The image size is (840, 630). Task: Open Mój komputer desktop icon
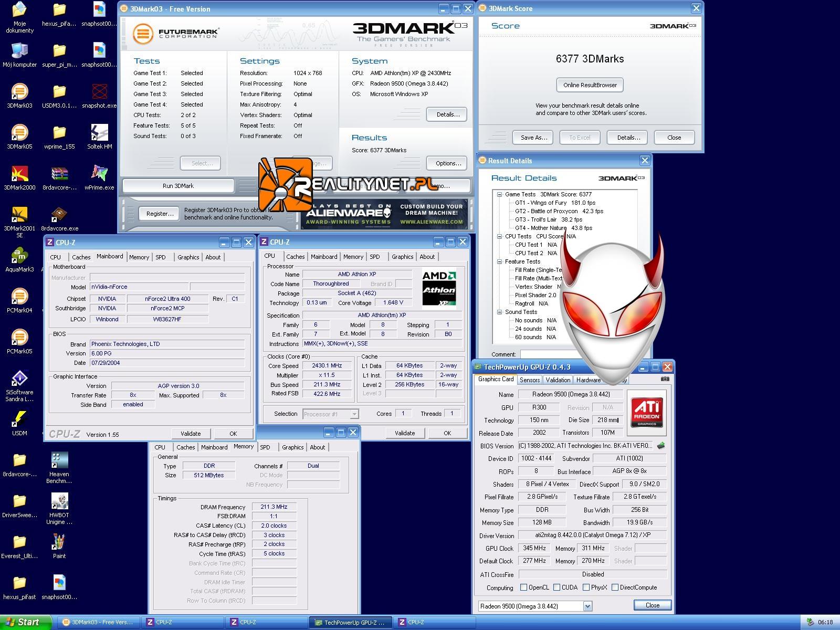[19, 55]
